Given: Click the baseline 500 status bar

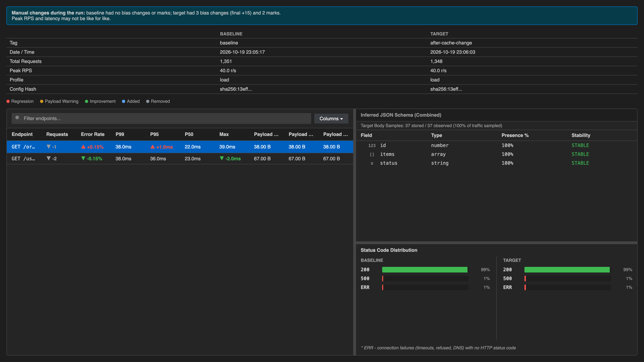Looking at the screenshot, I should click(425, 278).
